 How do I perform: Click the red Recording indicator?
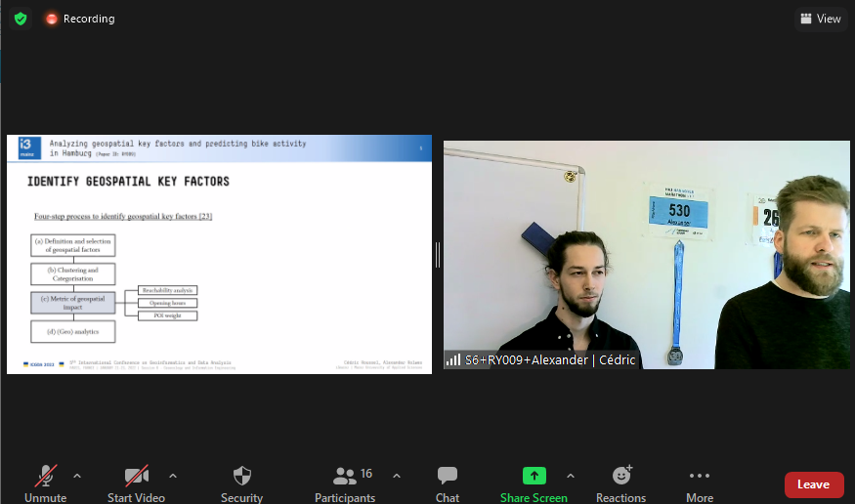80,20
